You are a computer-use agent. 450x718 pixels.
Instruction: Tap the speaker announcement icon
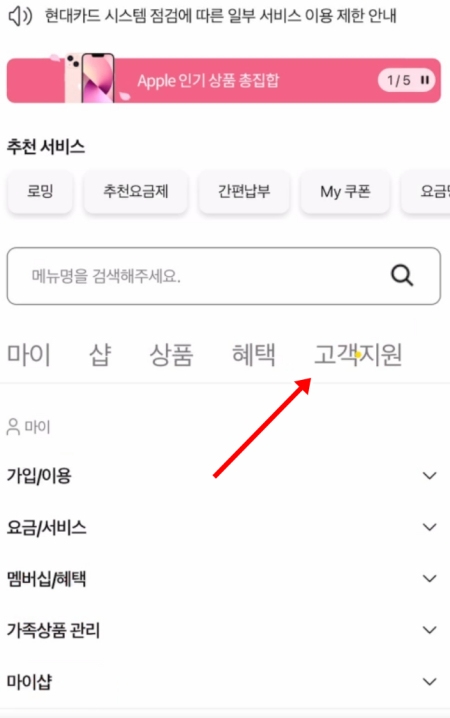coord(20,16)
